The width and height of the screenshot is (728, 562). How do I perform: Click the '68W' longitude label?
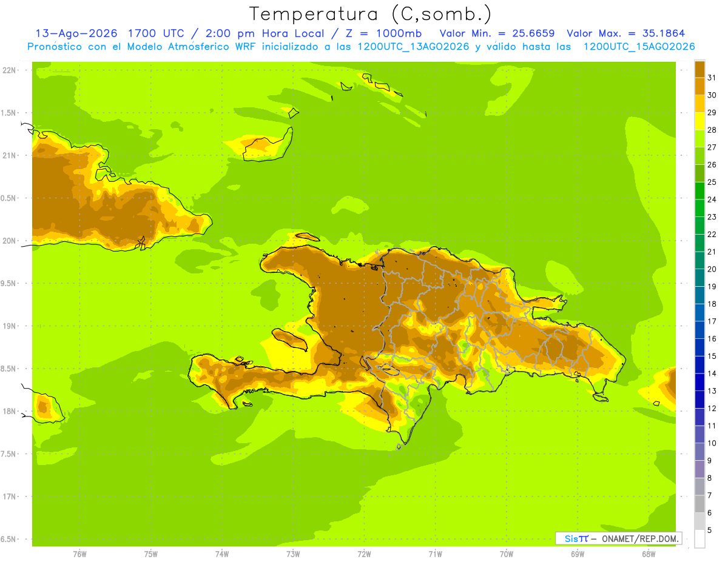click(649, 554)
